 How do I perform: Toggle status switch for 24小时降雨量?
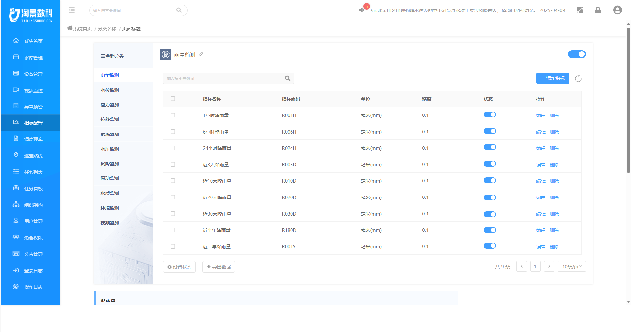pyautogui.click(x=490, y=147)
